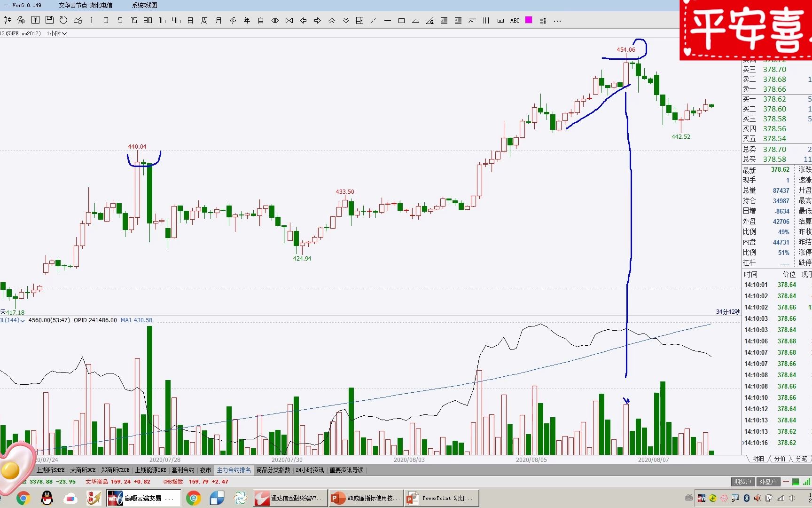Screen dimensions: 812x508
Task: Select the Gann angle drawing tool
Action: [430, 20]
